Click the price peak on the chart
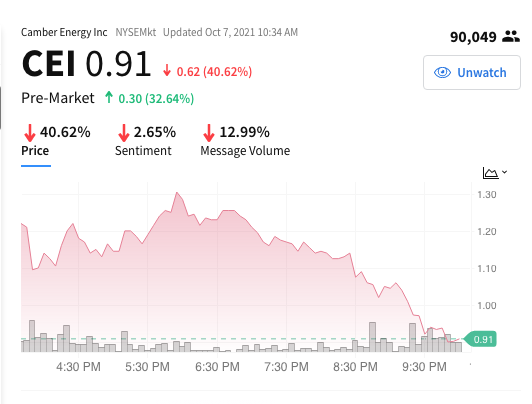532x404 pixels. [x=176, y=193]
